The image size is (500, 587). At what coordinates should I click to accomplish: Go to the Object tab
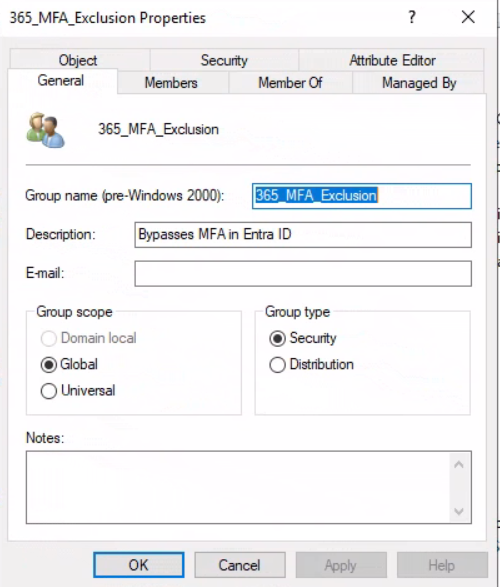coord(78,60)
